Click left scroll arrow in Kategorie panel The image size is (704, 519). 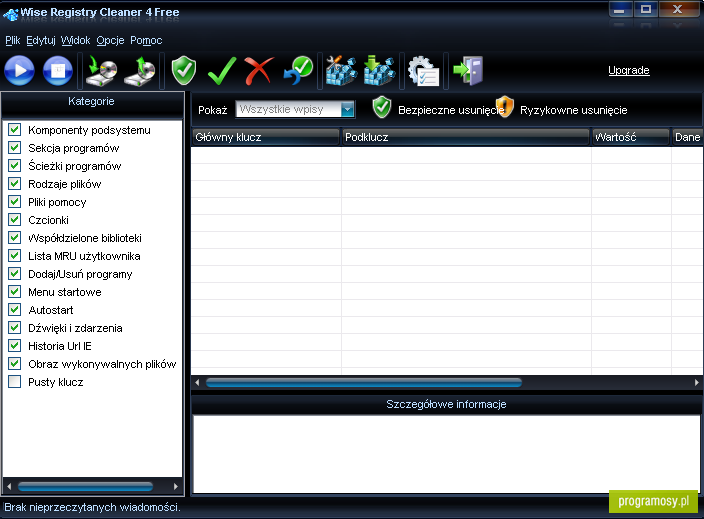[x=9, y=486]
